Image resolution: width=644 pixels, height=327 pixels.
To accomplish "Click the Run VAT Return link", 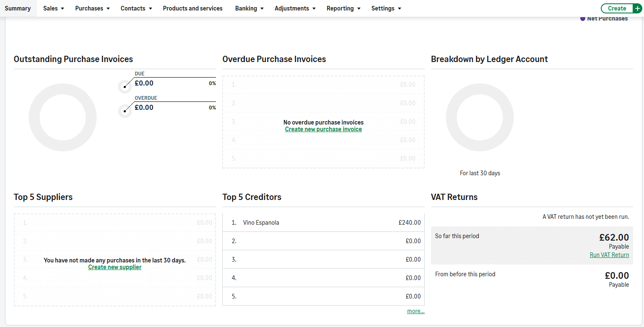I will (x=609, y=255).
